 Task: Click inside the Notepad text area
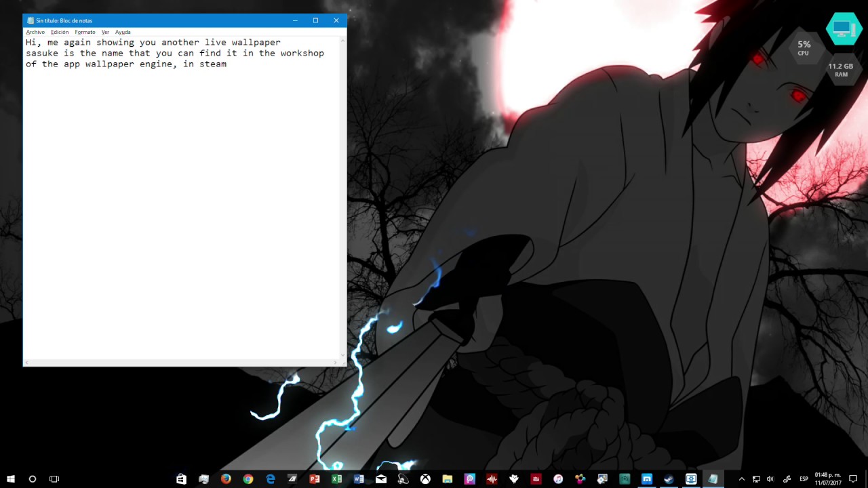(183, 203)
